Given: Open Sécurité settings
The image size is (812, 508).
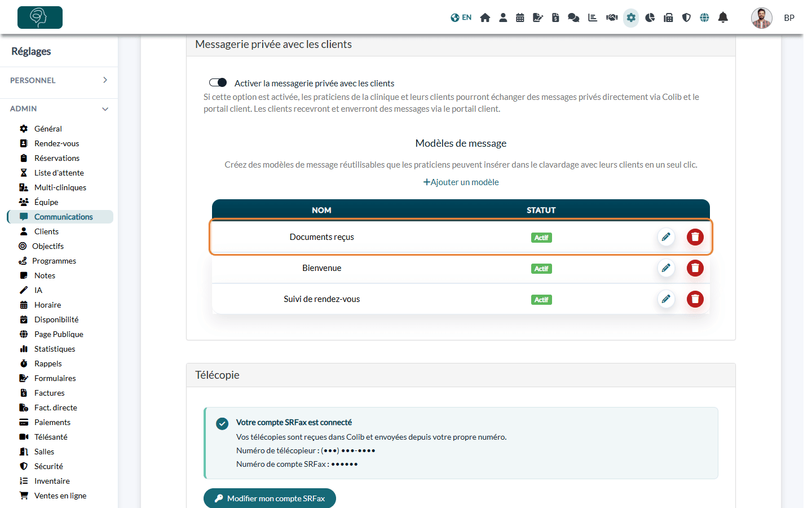Looking at the screenshot, I should (48, 466).
